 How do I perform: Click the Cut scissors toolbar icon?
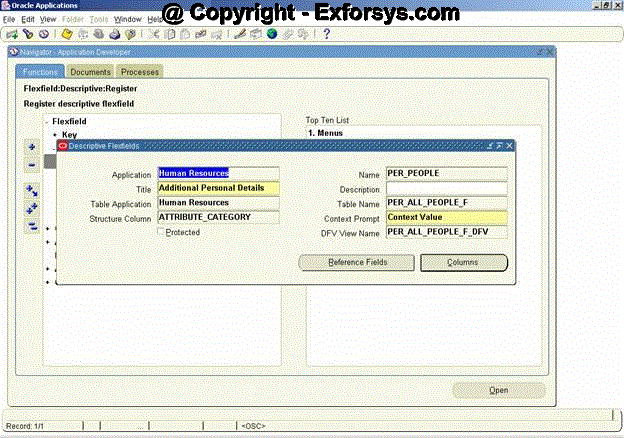tap(156, 34)
